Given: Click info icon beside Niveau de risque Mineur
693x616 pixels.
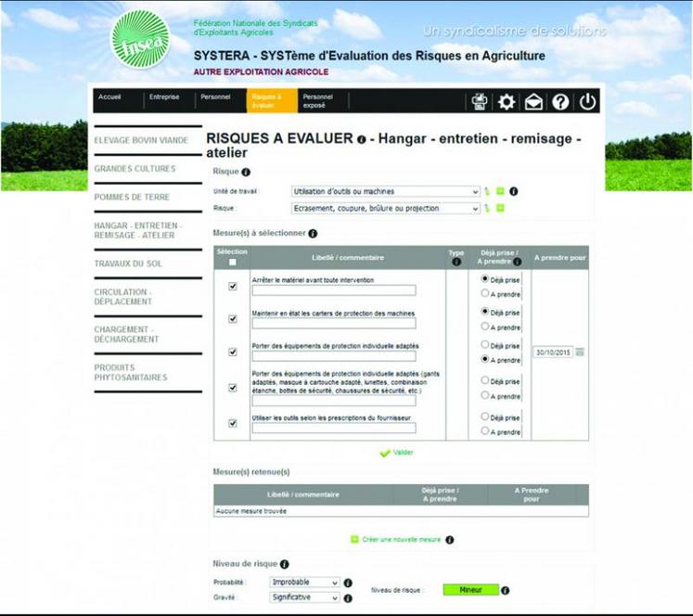Looking at the screenshot, I should click(x=506, y=590).
